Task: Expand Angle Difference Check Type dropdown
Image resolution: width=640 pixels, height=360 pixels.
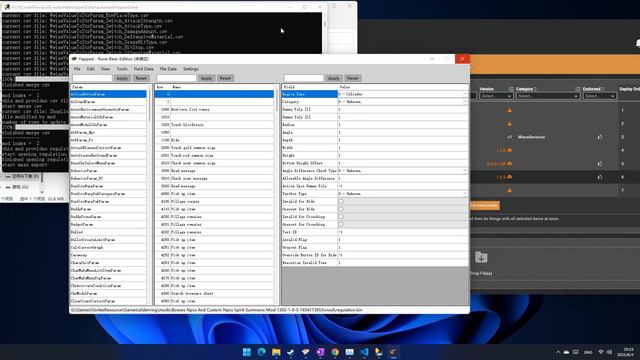Action: tap(465, 171)
